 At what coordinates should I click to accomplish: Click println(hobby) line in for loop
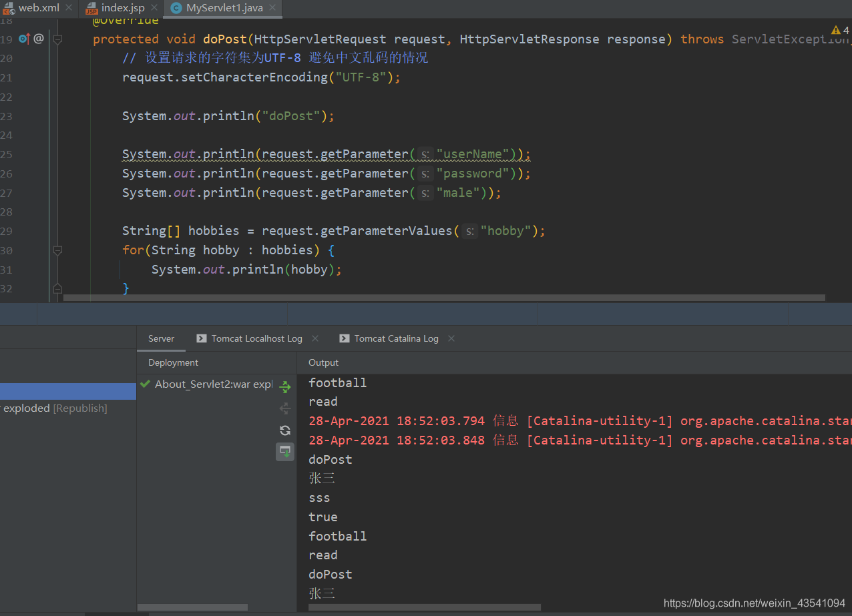pos(246,270)
